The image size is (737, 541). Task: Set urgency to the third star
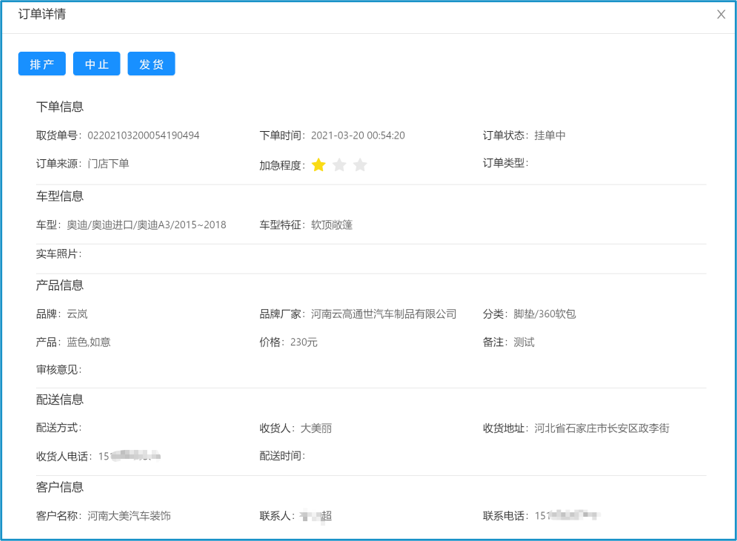(x=360, y=165)
